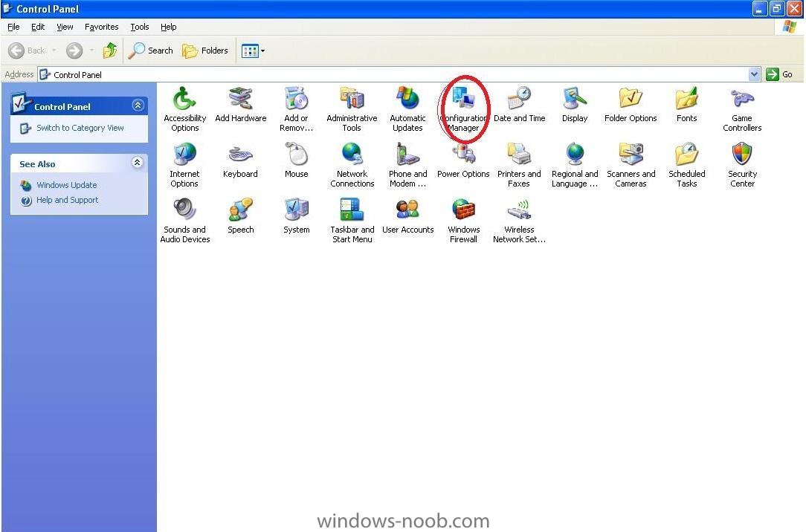Open Taskbar and Start Menu settings
Viewport: 806px width, 532px height.
pyautogui.click(x=352, y=221)
